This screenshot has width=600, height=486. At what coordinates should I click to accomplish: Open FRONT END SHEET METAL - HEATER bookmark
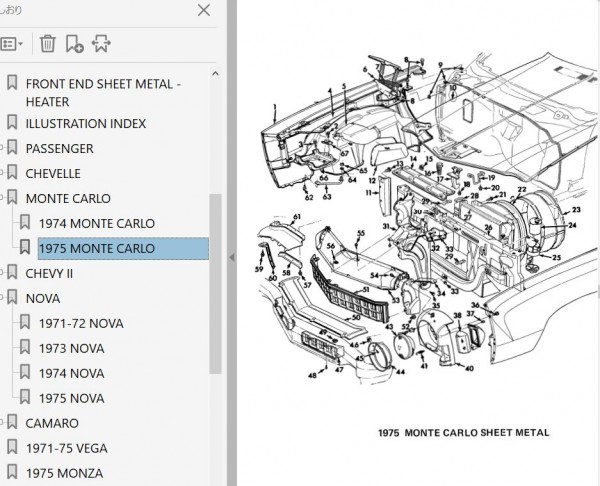point(103,93)
